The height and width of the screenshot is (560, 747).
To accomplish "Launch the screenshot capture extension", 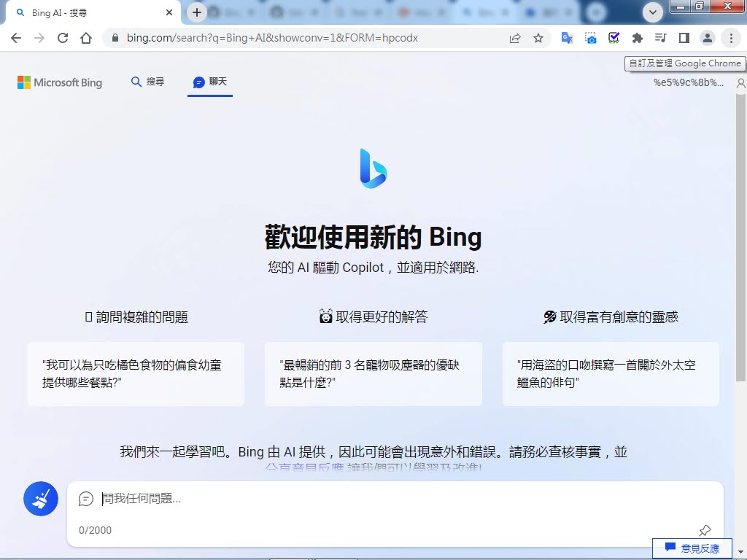I will pyautogui.click(x=590, y=38).
